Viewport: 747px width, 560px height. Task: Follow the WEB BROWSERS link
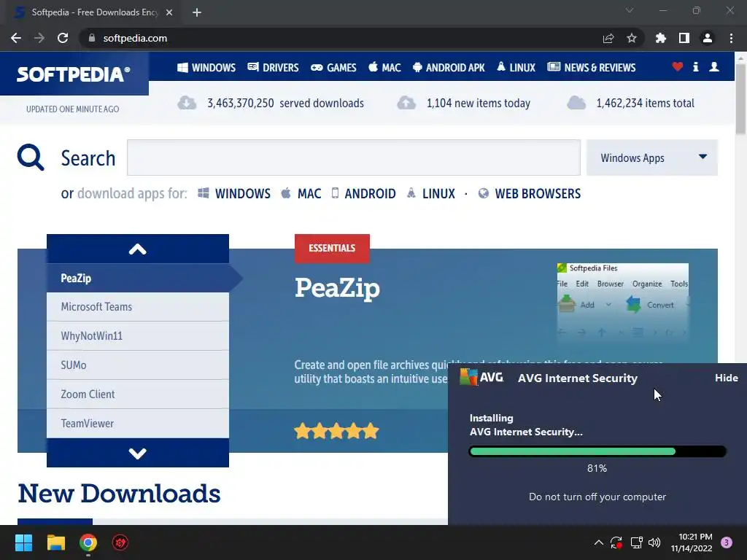point(530,193)
